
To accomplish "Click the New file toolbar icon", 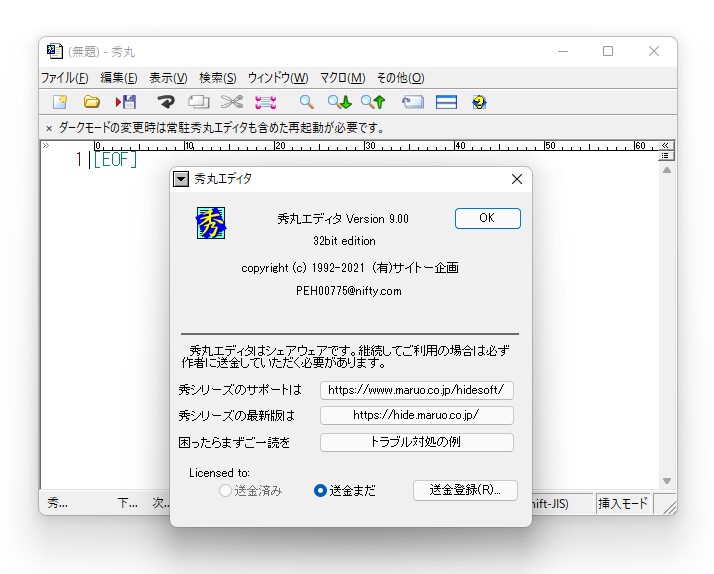I will pyautogui.click(x=60, y=102).
